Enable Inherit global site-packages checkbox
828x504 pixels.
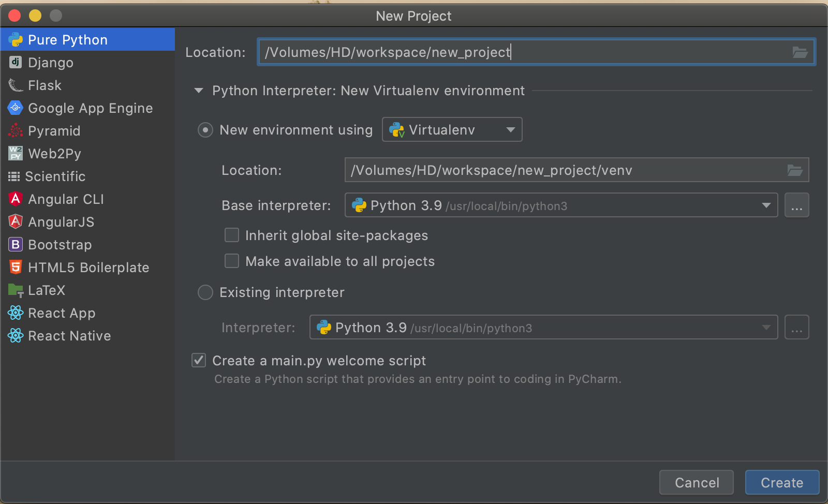pyautogui.click(x=232, y=235)
